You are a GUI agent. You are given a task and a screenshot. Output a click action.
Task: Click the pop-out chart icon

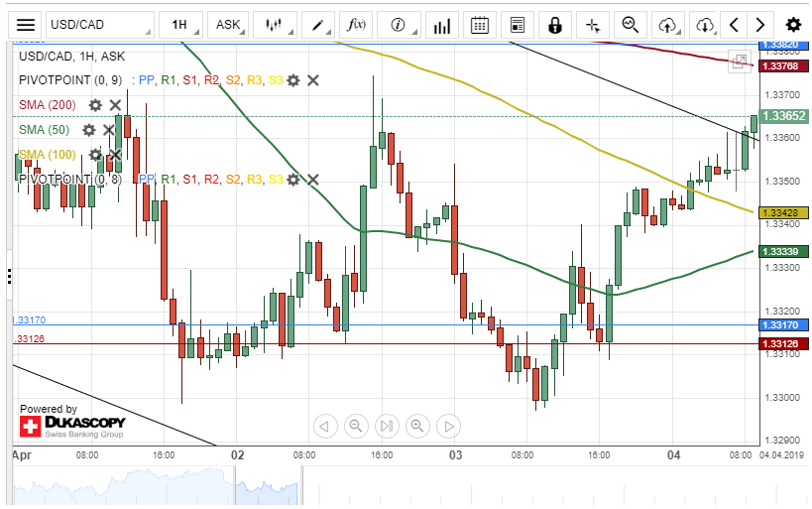[x=740, y=62]
